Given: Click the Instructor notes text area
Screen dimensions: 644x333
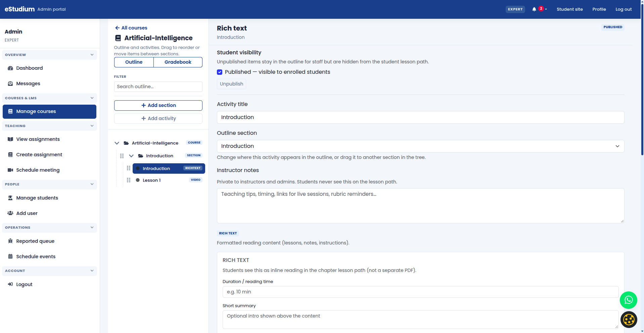Looking at the screenshot, I should (420, 206).
